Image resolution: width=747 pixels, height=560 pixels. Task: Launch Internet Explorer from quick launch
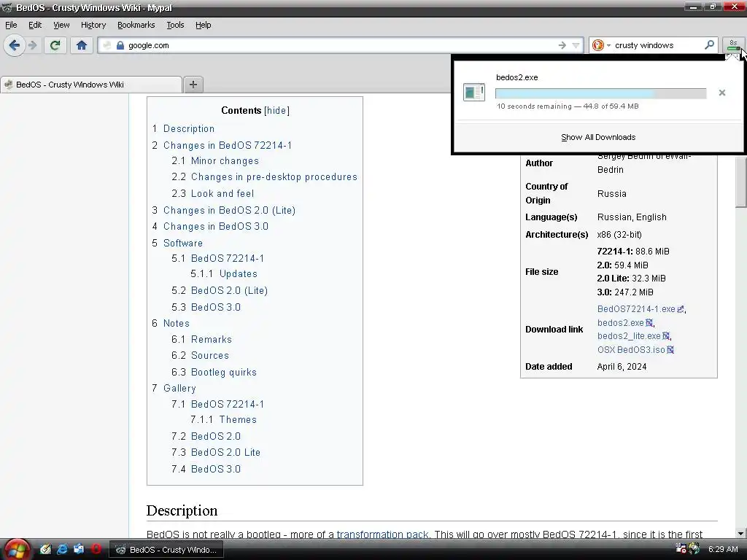click(x=62, y=549)
